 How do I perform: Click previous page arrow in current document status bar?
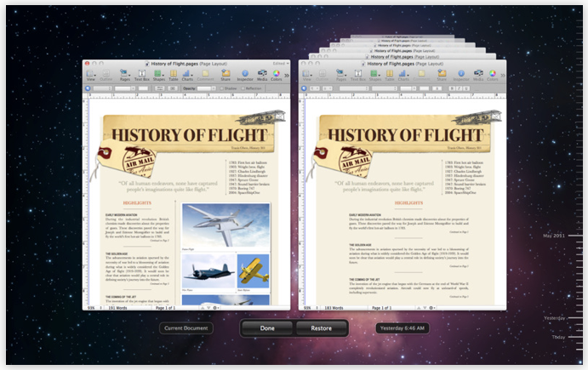[203, 308]
